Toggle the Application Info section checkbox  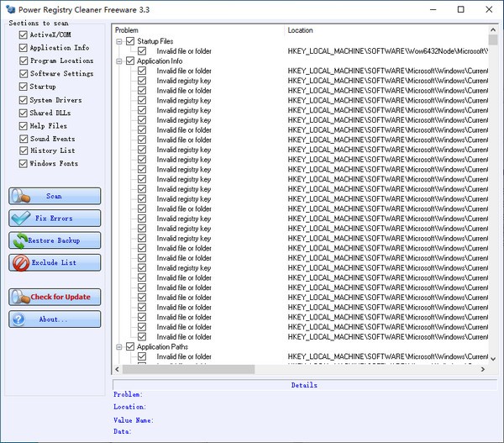click(24, 48)
